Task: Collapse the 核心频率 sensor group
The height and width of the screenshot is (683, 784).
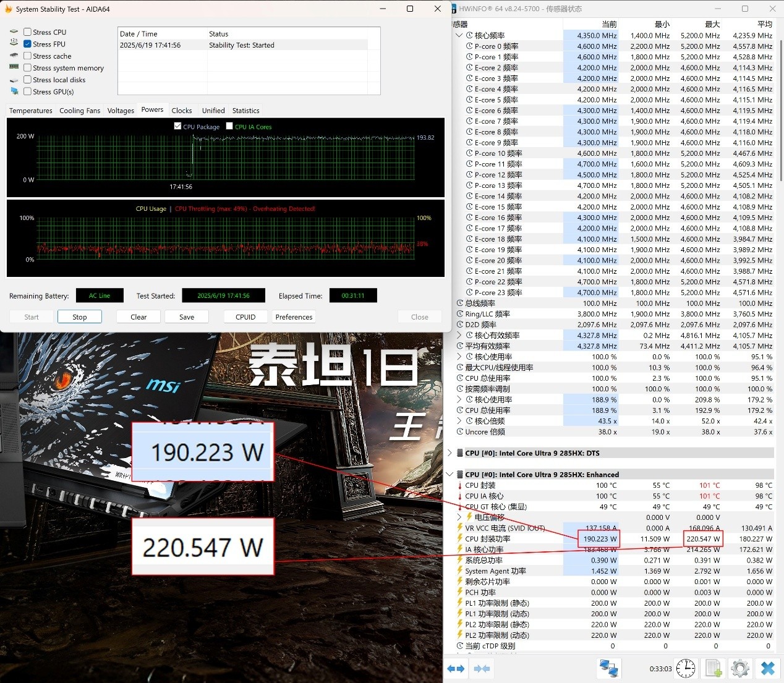Action: (459, 35)
